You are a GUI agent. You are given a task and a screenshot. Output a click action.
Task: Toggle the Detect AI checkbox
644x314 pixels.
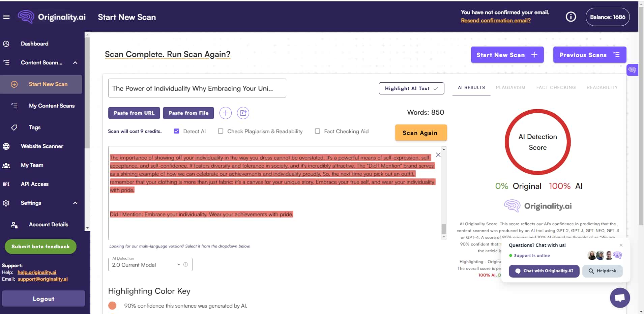click(176, 131)
